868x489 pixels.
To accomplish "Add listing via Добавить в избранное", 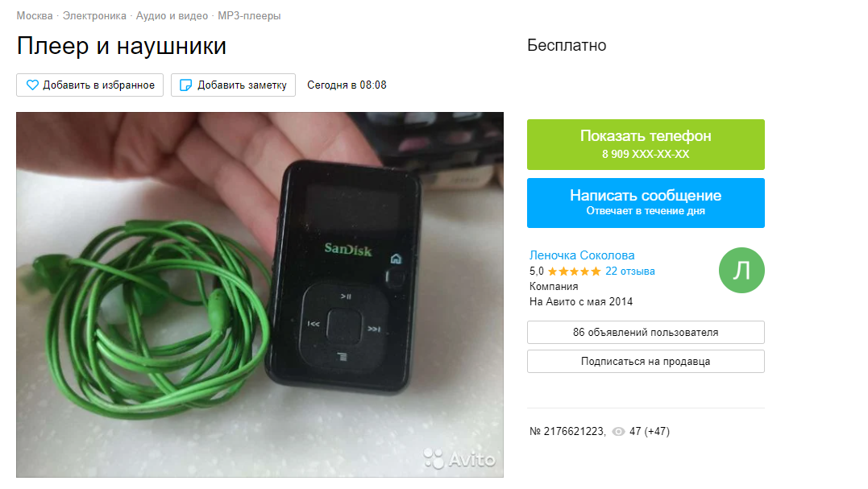I will (89, 85).
